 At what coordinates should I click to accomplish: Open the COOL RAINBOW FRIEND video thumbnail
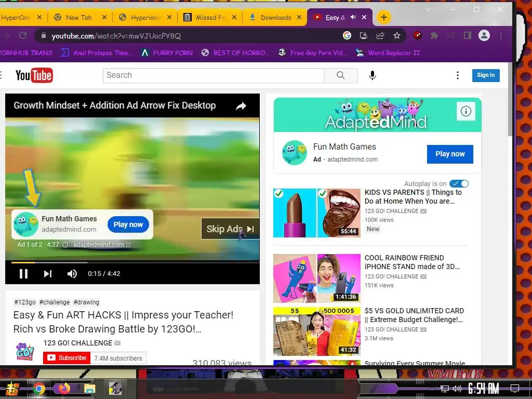pos(317,278)
